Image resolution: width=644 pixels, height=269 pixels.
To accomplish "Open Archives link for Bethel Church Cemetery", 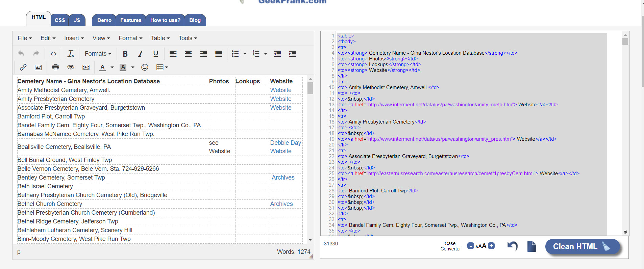I will click(281, 204).
